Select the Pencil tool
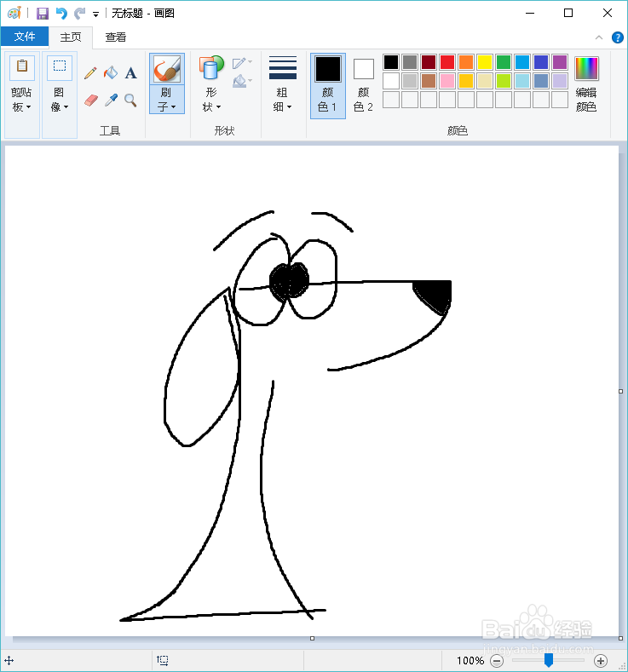 [x=90, y=73]
